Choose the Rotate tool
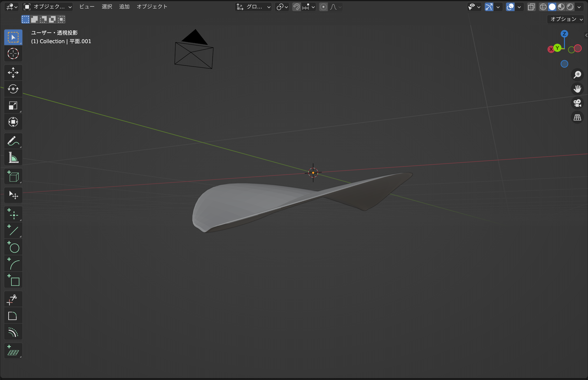 click(13, 89)
